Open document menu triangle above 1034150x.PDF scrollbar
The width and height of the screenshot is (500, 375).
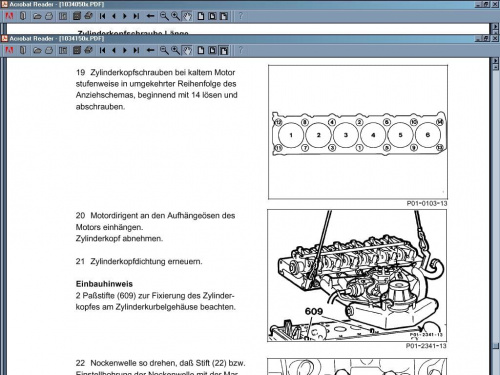tap(495, 61)
